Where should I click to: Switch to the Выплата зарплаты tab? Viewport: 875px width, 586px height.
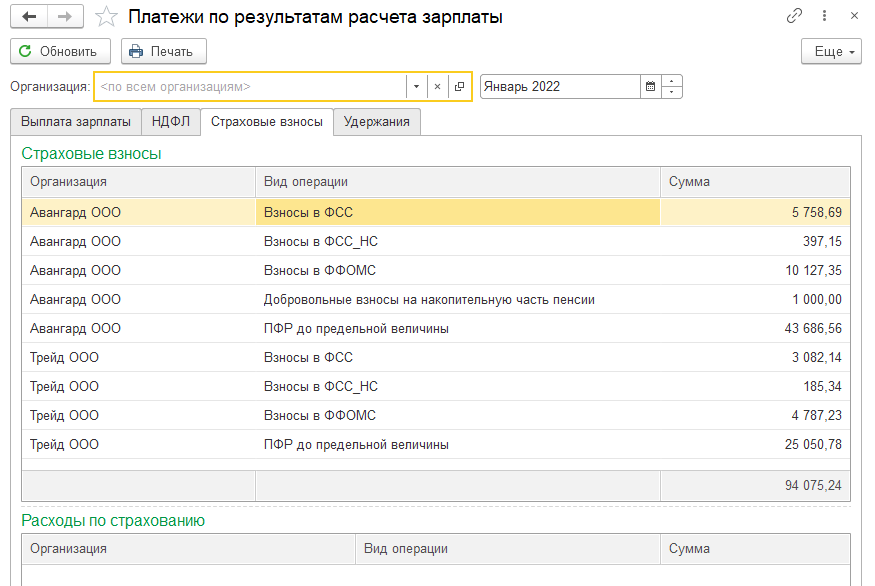(75, 122)
